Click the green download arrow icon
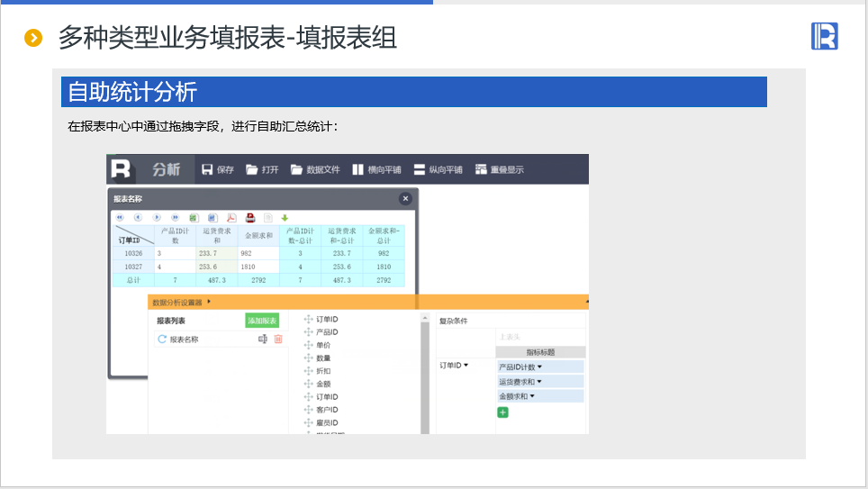The height and width of the screenshot is (489, 868). (x=285, y=217)
